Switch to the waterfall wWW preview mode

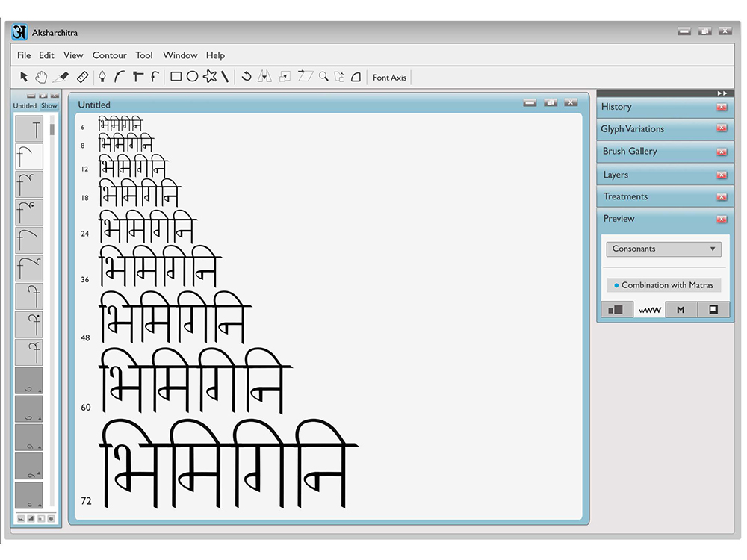649,310
